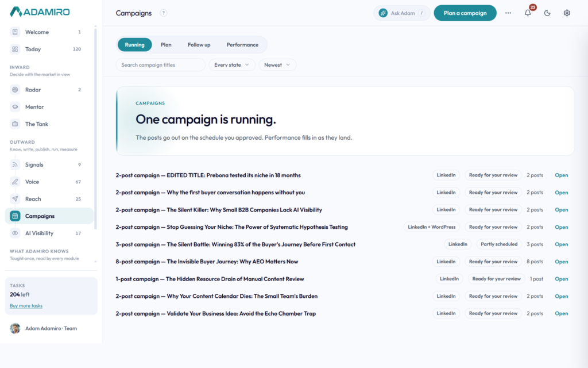Click the Ask Adam sparkle icon
This screenshot has height=368, width=588.
point(383,13)
